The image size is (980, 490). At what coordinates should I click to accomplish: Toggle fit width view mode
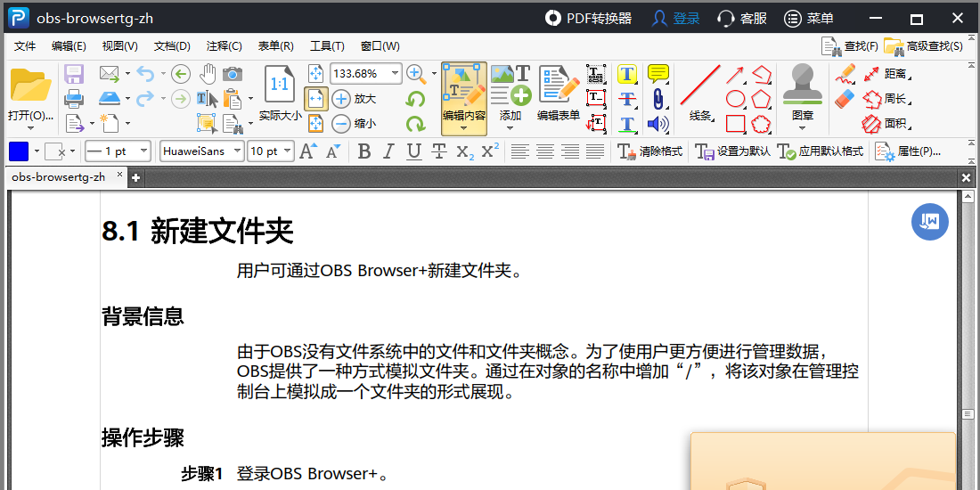click(x=316, y=99)
